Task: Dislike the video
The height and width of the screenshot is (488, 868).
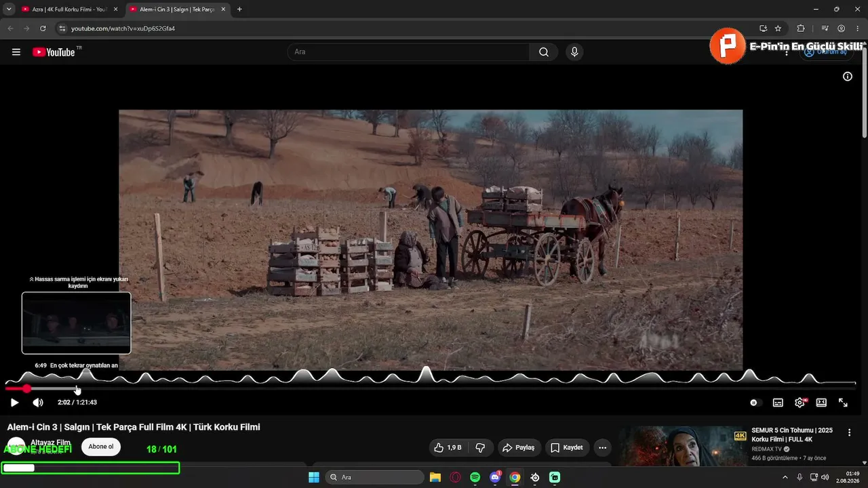Action: point(480,447)
